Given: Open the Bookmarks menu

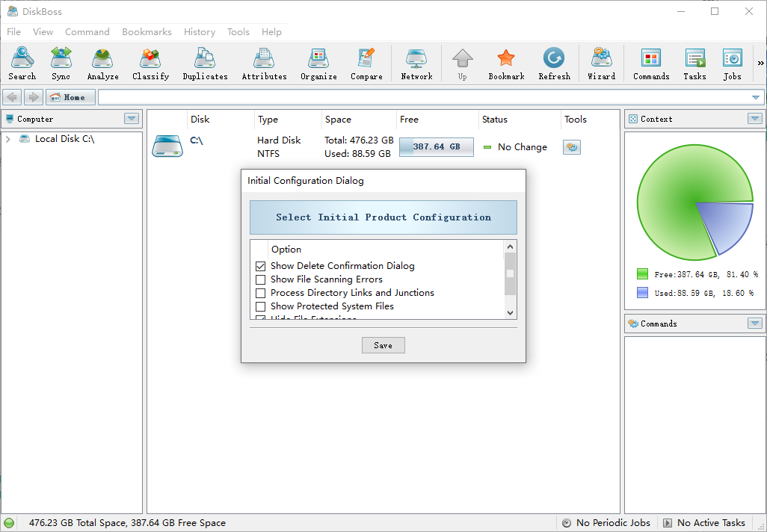Looking at the screenshot, I should tap(147, 32).
